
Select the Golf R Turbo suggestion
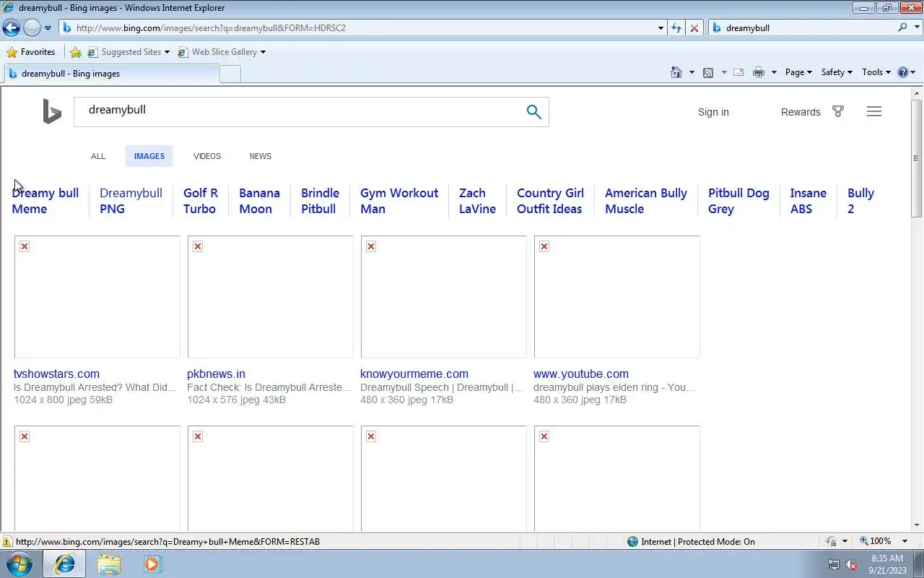[201, 201]
